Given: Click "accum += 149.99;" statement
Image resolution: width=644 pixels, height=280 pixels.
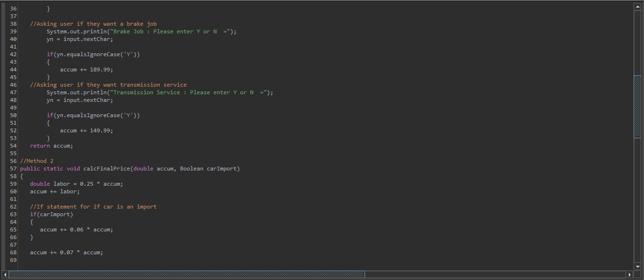Looking at the screenshot, I should coord(87,130).
